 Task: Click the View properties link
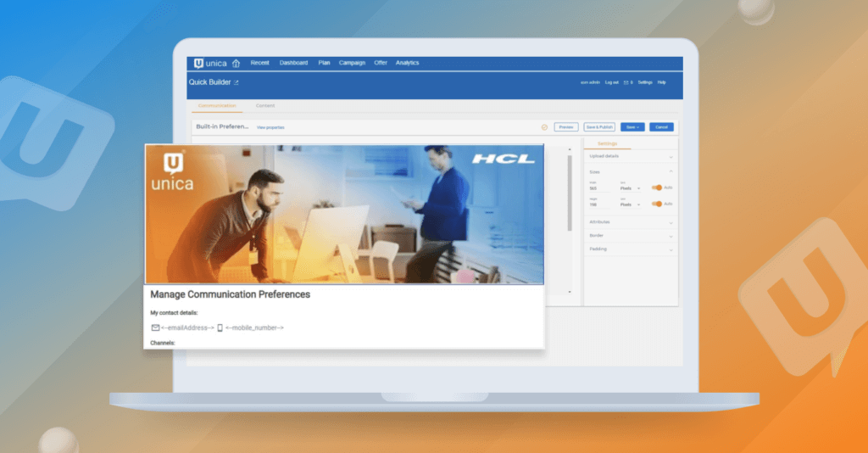tap(270, 127)
